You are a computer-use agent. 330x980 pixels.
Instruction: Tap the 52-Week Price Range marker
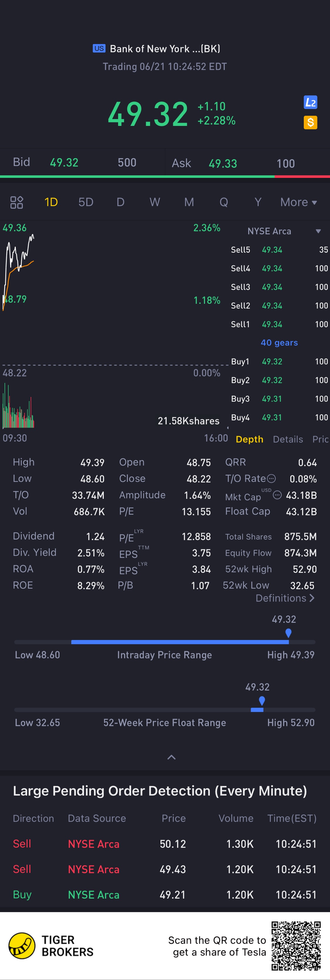click(262, 701)
